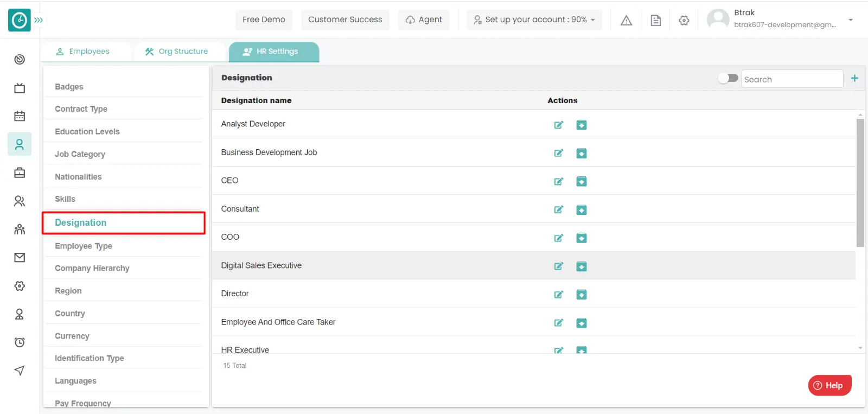
Task: Toggle the archived designations switch
Action: point(728,78)
